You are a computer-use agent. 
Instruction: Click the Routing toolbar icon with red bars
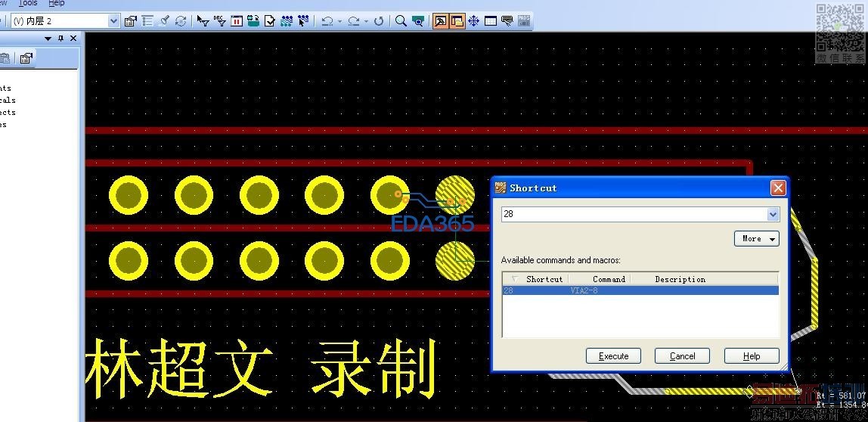click(237, 21)
